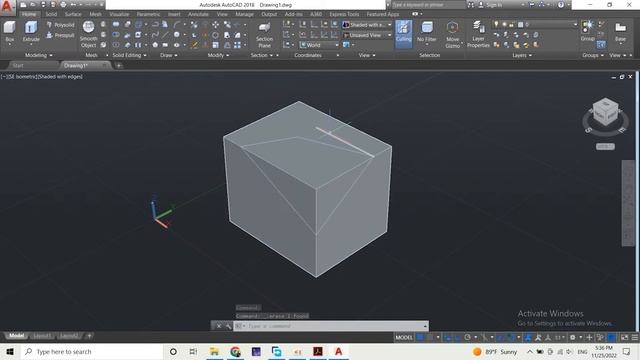Open the No Filter selection dropdown
The width and height of the screenshot is (640, 360).
pyautogui.click(x=427, y=32)
